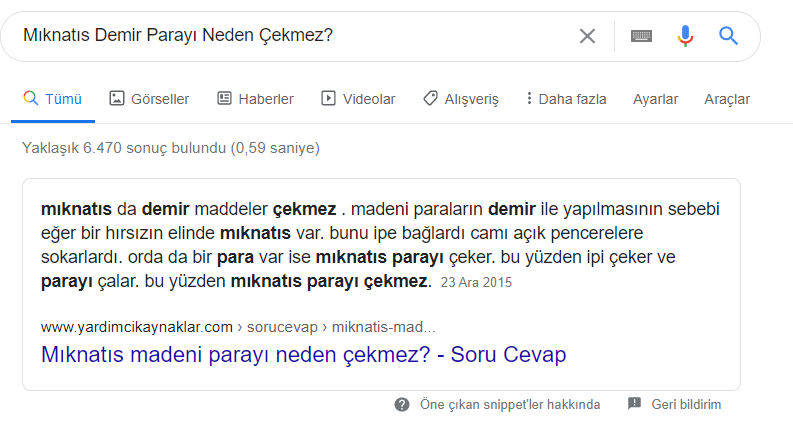Open the Araçlar tools option
The width and height of the screenshot is (793, 437).
pos(727,99)
